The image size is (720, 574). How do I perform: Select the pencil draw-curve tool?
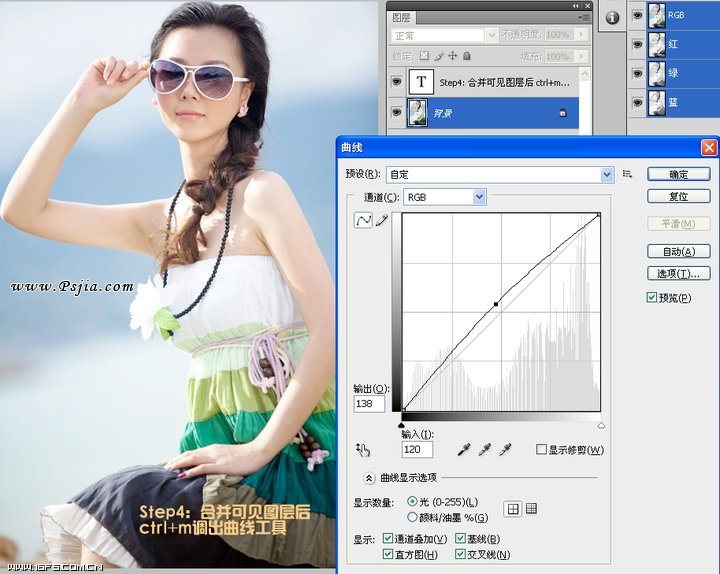click(x=382, y=220)
